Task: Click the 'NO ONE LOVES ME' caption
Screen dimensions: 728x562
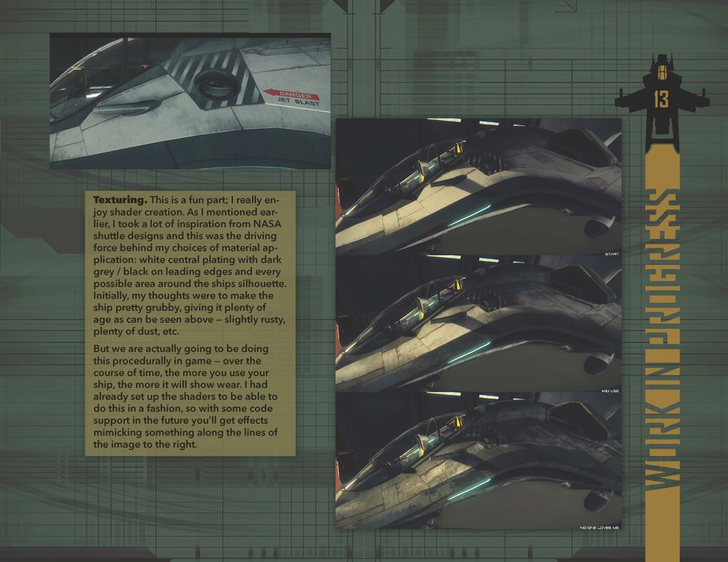Action: [x=599, y=528]
